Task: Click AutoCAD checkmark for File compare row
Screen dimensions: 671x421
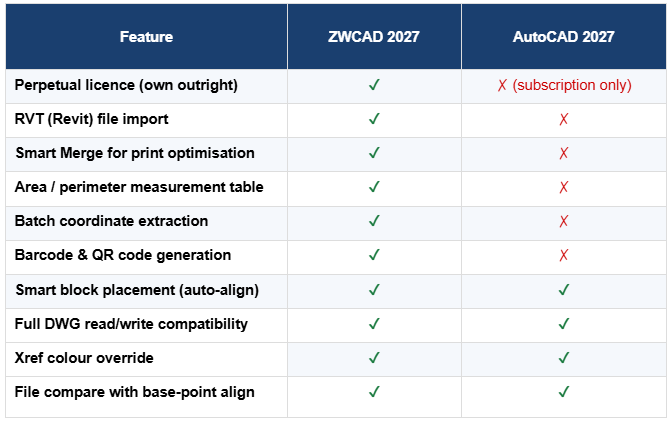Action: click(x=564, y=392)
